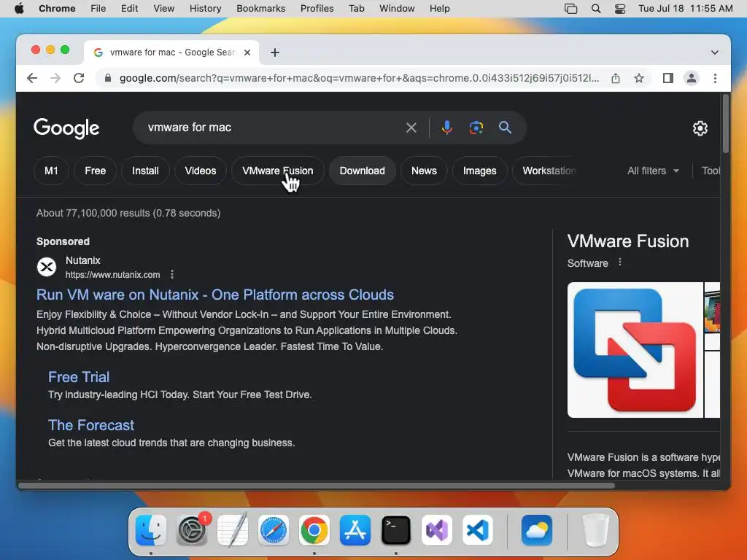Select the Videos filter chip
This screenshot has height=560, width=747.
[201, 171]
